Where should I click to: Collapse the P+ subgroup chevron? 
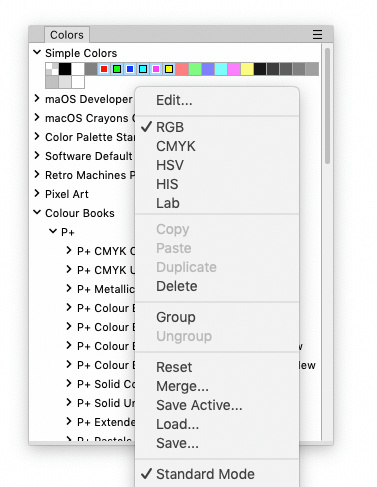coord(53,231)
